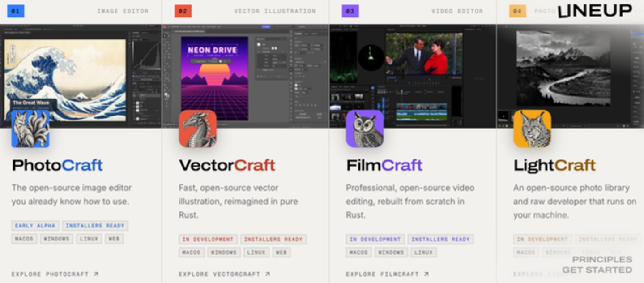Click the LightCraft description text
The image size is (644, 283).
pos(575,202)
